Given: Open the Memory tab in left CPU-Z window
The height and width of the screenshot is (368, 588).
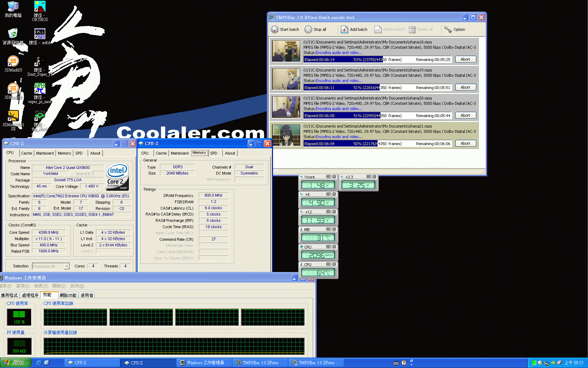Looking at the screenshot, I should point(64,153).
